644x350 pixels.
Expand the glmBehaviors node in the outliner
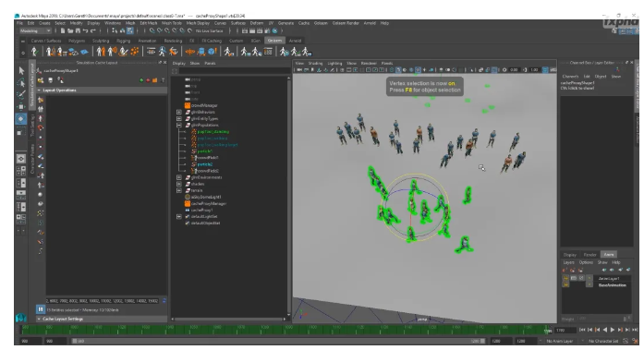pos(179,112)
